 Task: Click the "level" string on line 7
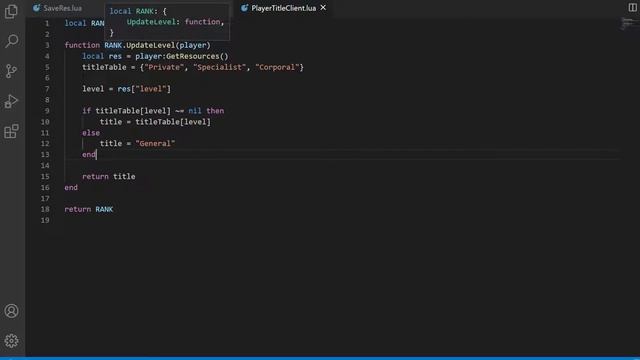click(151, 89)
